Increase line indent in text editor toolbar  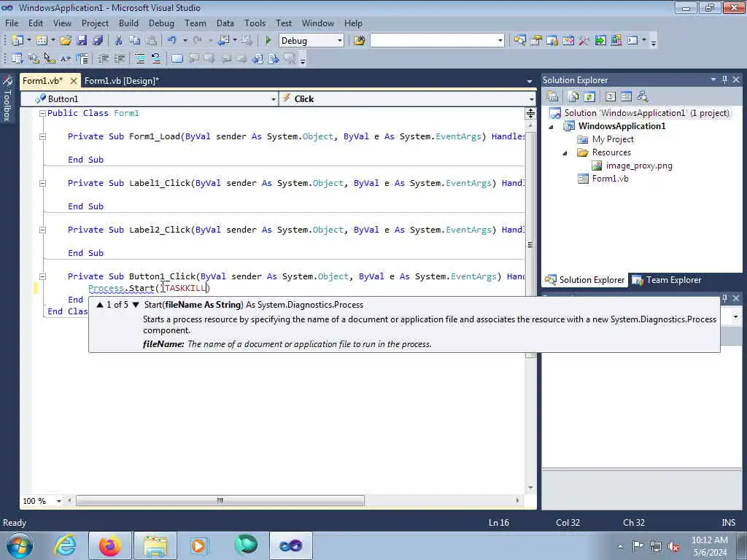(119, 58)
